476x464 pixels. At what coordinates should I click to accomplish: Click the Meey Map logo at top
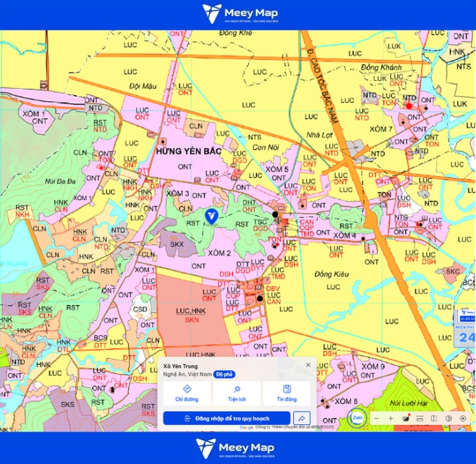[240, 14]
